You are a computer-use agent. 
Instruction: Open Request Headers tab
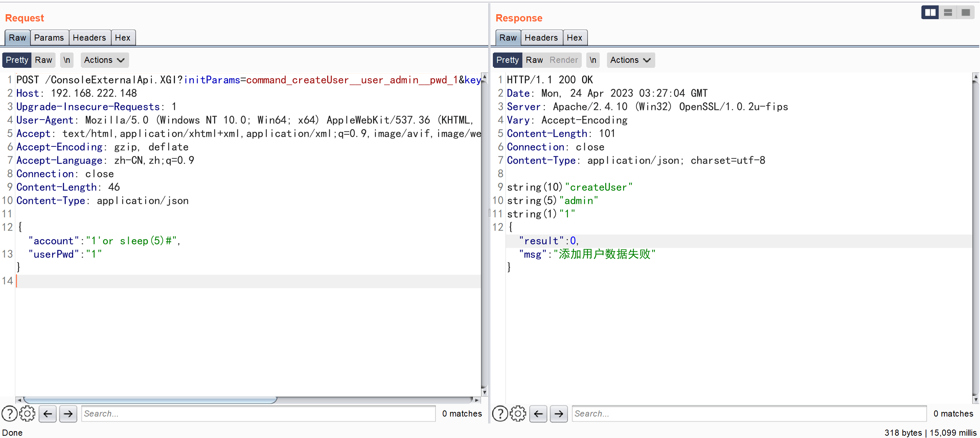tap(89, 38)
